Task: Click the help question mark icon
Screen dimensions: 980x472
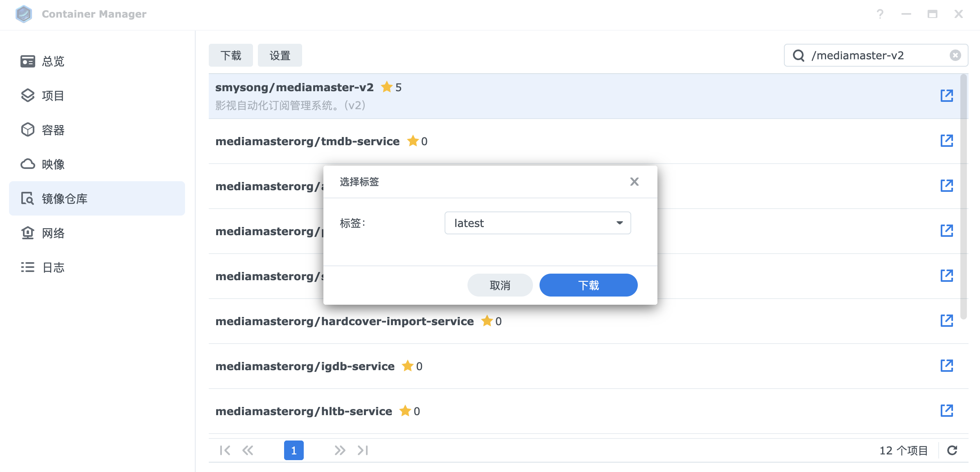Action: 880,14
